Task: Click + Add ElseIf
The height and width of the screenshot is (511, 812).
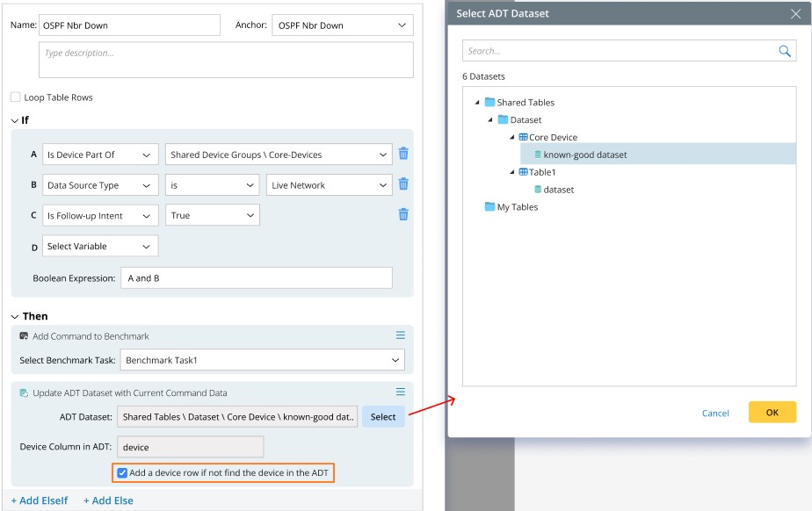Action: point(40,500)
